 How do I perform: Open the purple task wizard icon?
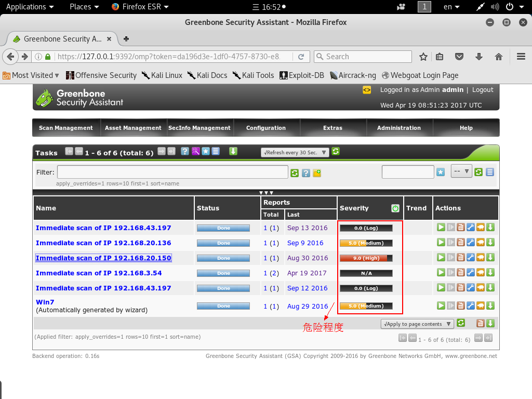pos(195,151)
